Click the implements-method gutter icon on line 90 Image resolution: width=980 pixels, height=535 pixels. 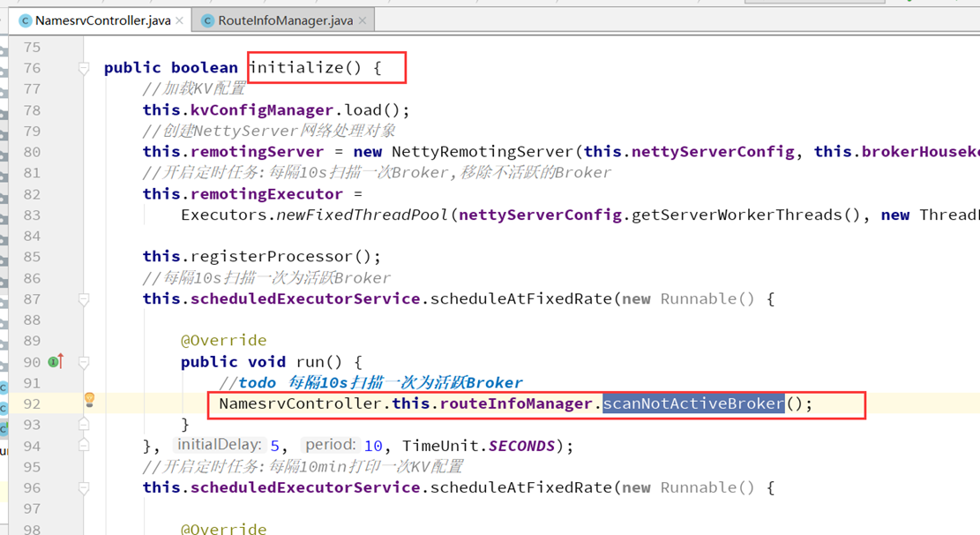pos(56,361)
